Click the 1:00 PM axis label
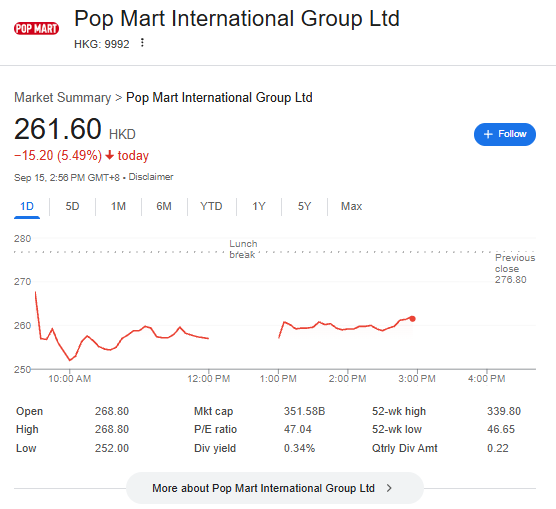This screenshot has height=509, width=556. coord(278,378)
